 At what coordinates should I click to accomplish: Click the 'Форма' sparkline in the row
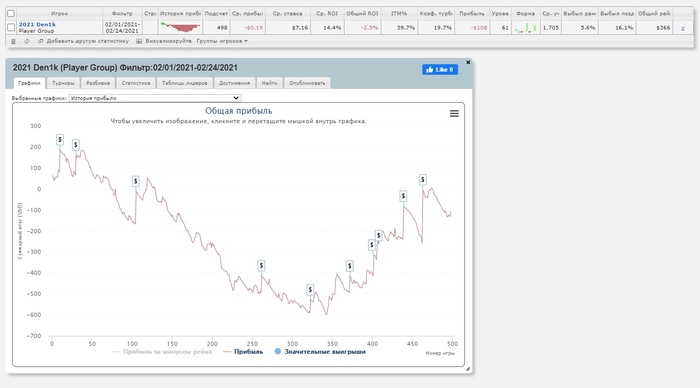pos(525,28)
